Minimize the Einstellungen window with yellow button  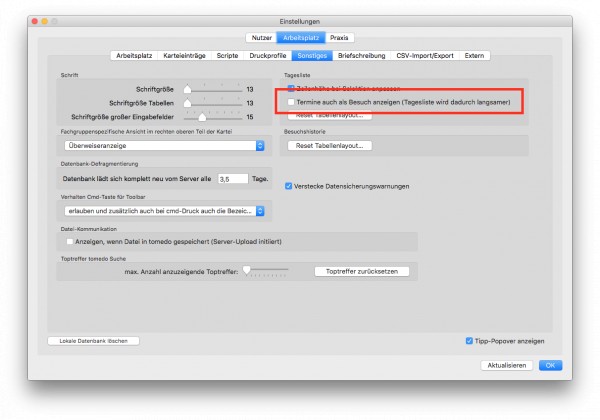[x=44, y=21]
